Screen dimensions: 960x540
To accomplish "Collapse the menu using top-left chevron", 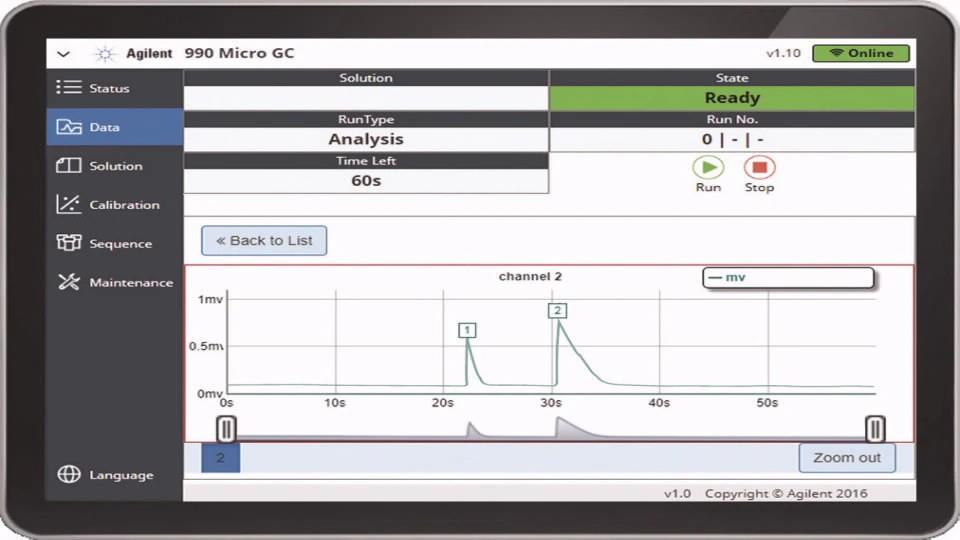I will tap(64, 54).
